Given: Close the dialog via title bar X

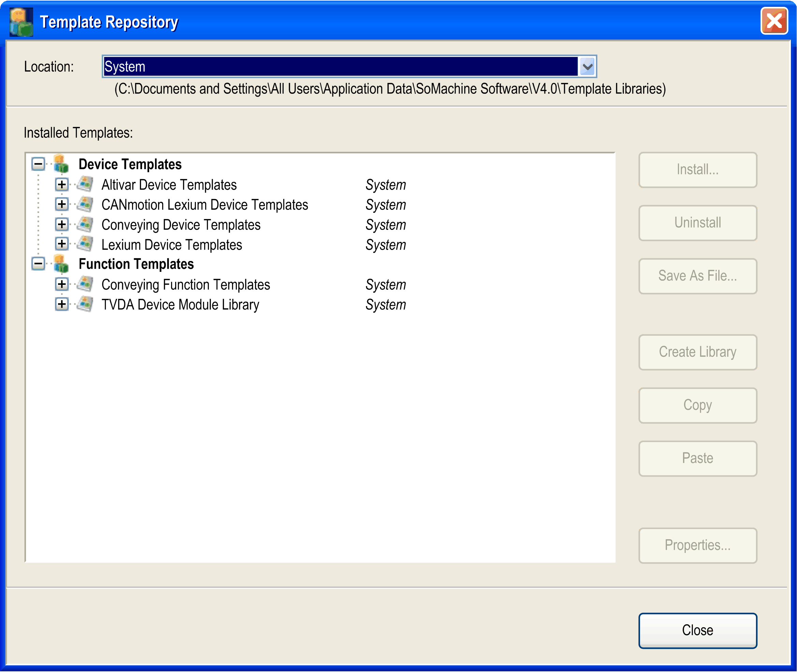Looking at the screenshot, I should click(774, 21).
